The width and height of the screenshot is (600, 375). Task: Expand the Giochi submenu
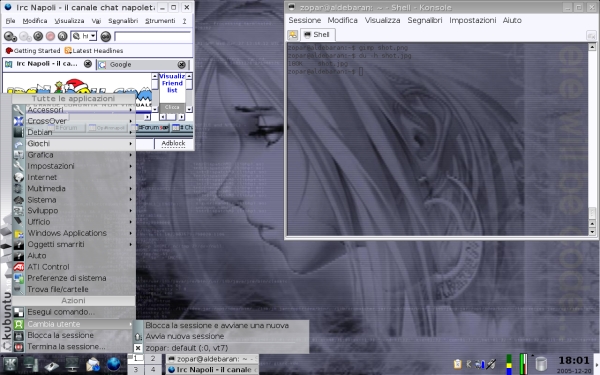point(73,143)
